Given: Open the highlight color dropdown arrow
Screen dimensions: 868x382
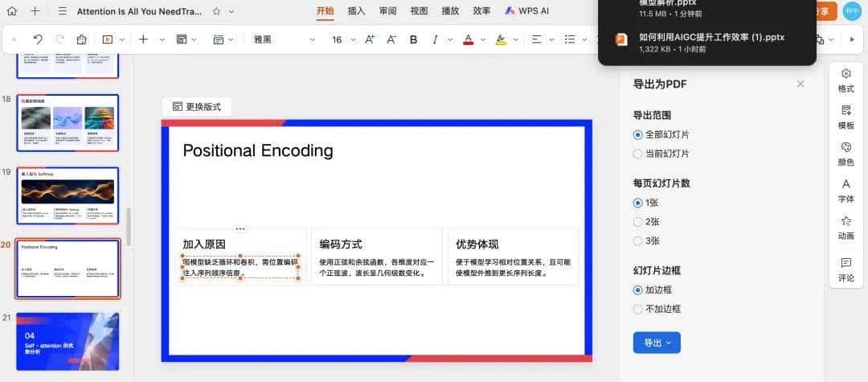Looking at the screenshot, I should [x=515, y=39].
